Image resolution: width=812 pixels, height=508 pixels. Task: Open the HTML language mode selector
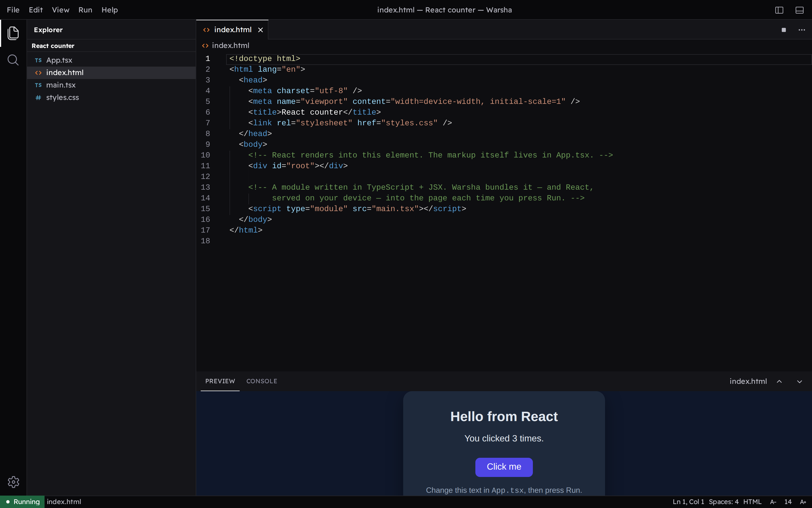(752, 502)
